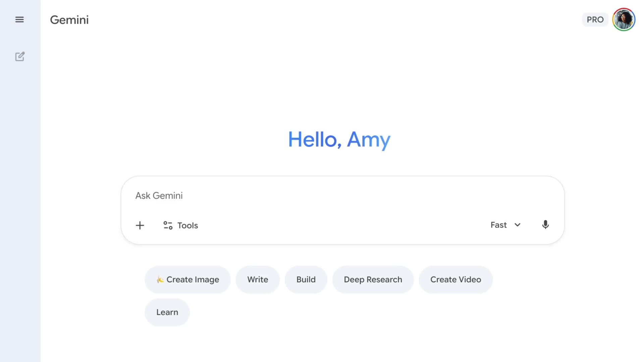This screenshot has width=644, height=362.
Task: Open the hamburger main menu
Action: 19,19
